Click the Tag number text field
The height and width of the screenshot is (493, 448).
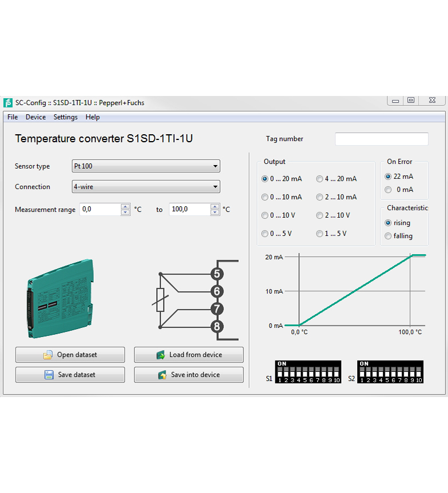[x=381, y=139]
